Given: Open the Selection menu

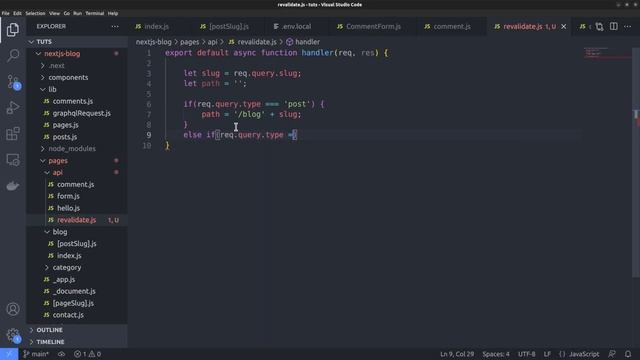Looking at the screenshot, I should click(35, 13).
